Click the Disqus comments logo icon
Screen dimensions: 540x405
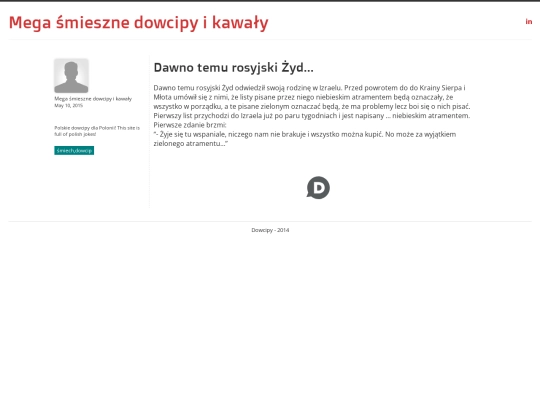pos(318,188)
